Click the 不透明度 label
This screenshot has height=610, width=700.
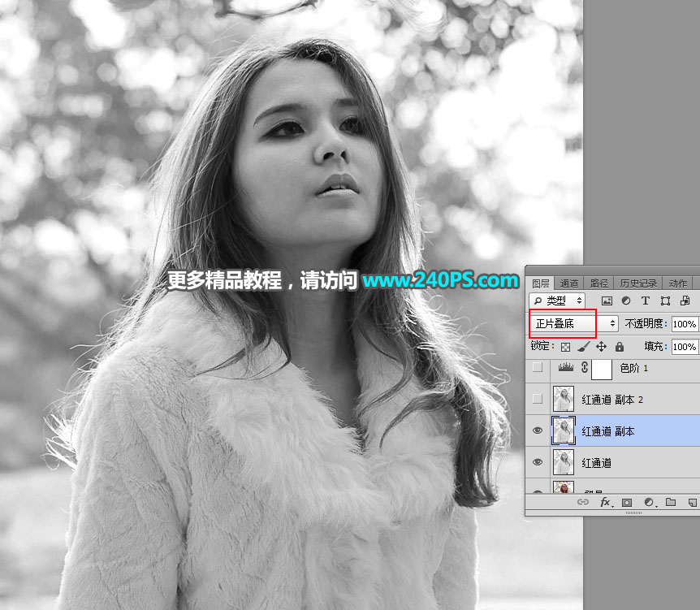click(x=645, y=324)
